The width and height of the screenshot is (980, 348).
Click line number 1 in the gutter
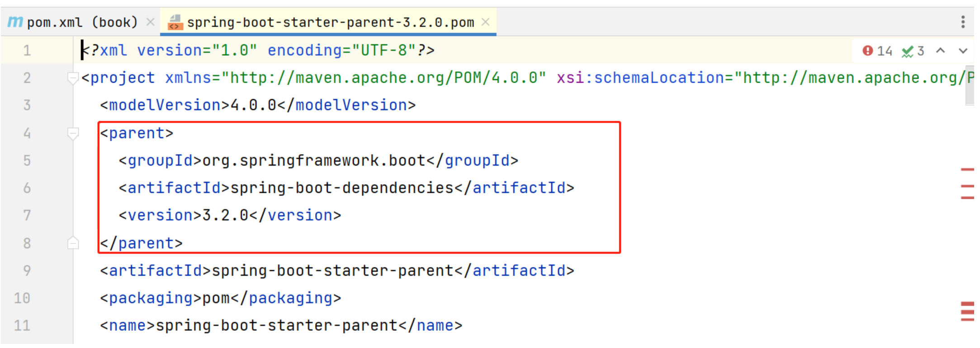click(x=27, y=50)
